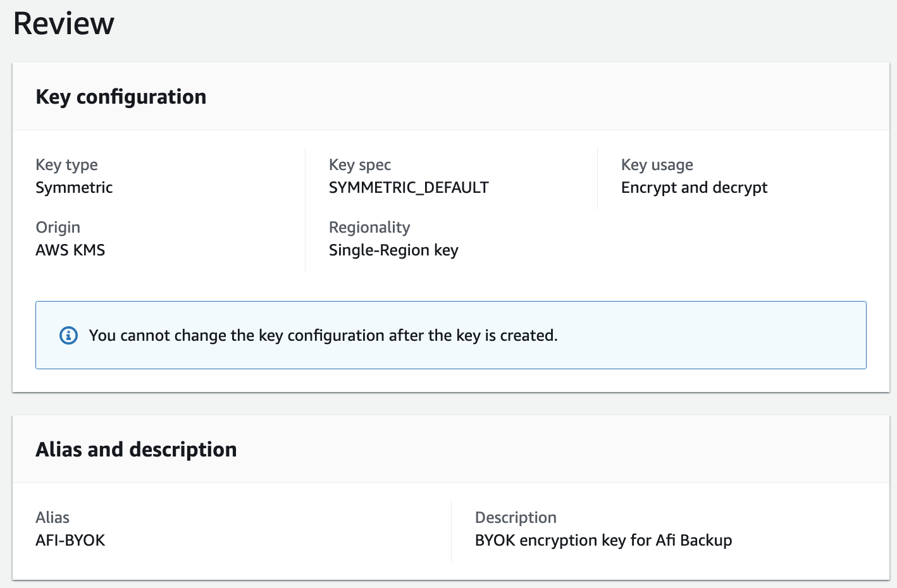Click the Key usage label

[x=657, y=165]
